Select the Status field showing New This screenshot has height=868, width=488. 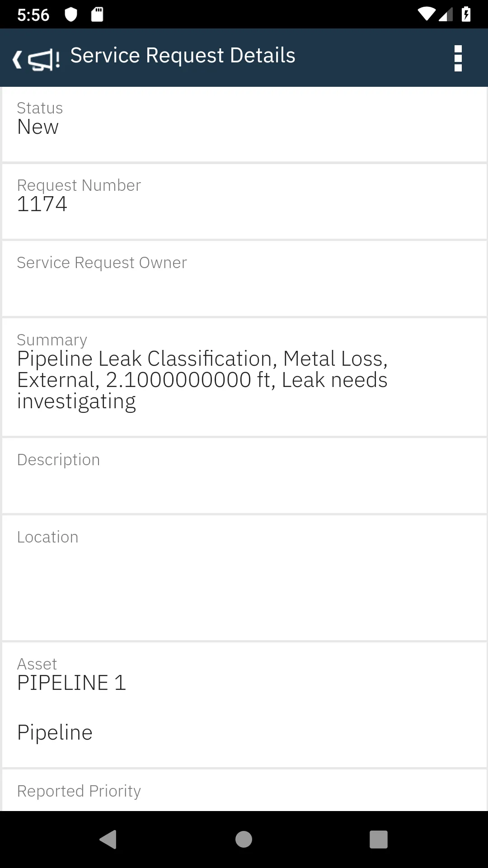tap(244, 124)
